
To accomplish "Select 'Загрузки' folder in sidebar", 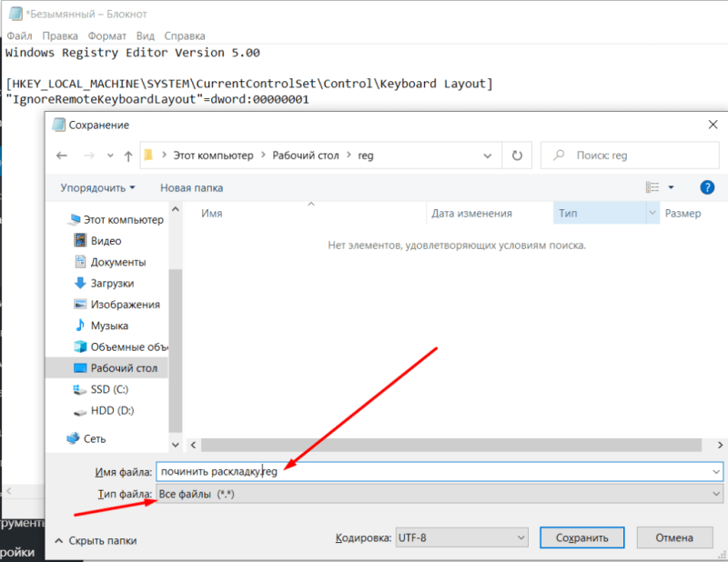I will click(x=105, y=283).
